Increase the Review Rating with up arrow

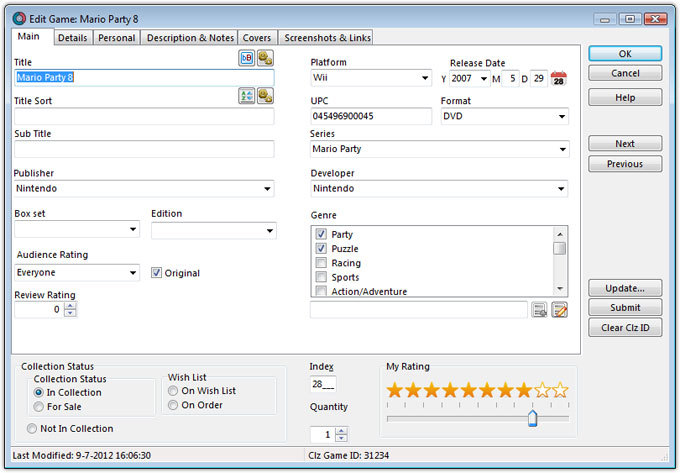(x=70, y=306)
